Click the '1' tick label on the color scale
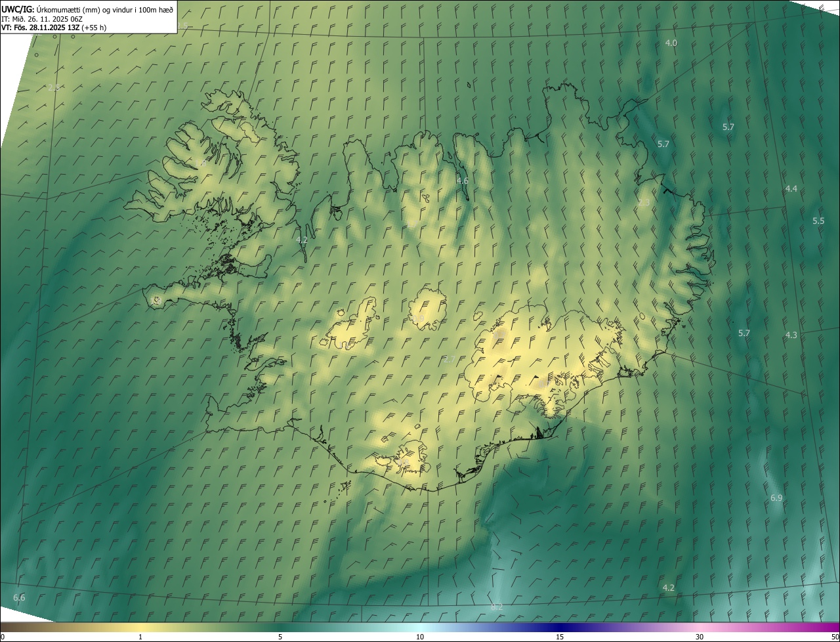This screenshot has height=642, width=840. (140, 637)
